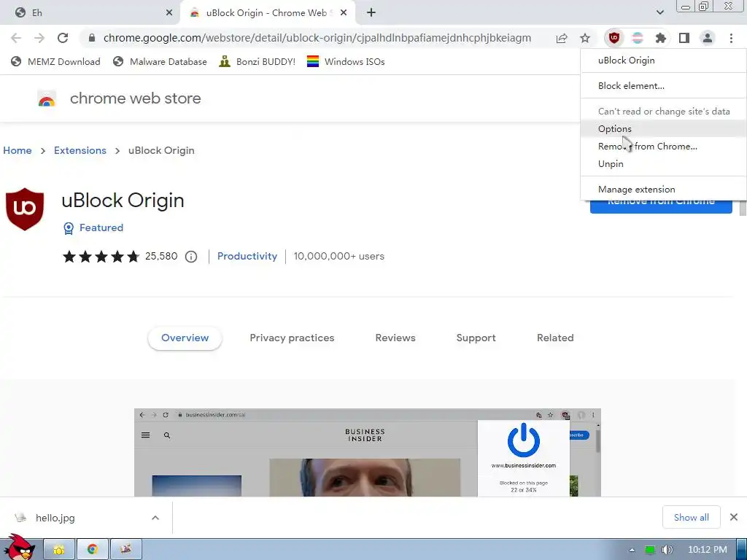
Task: Click the volume speaker tray icon
Action: (667, 550)
